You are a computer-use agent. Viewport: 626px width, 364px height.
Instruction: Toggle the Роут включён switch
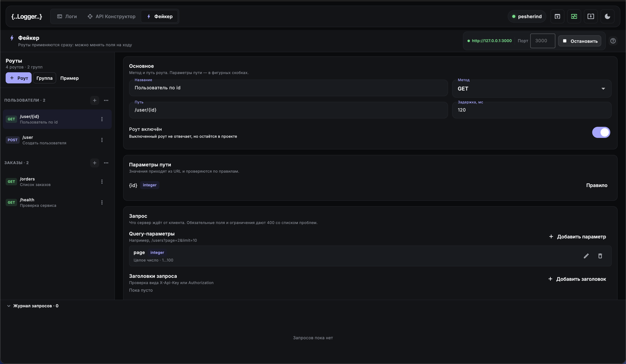pyautogui.click(x=601, y=132)
